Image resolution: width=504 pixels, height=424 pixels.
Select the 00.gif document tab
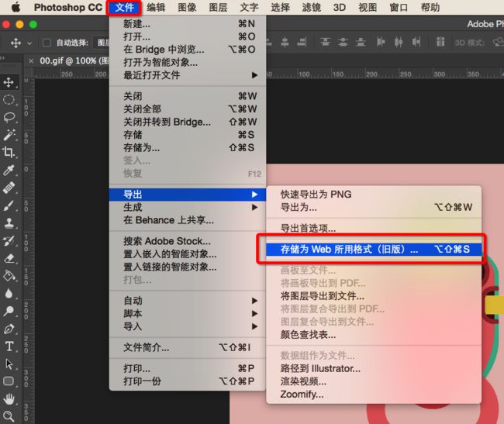tap(74, 60)
